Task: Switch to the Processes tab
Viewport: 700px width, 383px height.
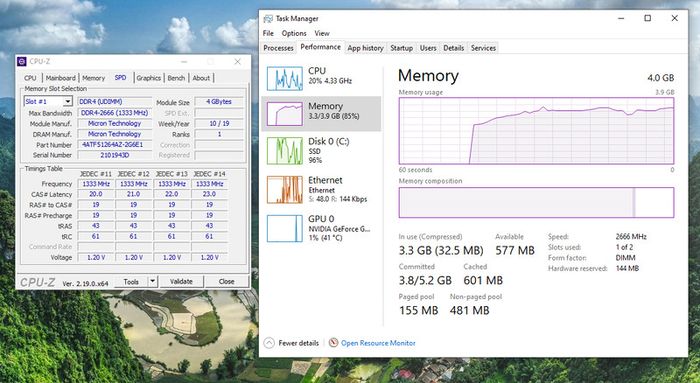Action: pyautogui.click(x=278, y=48)
